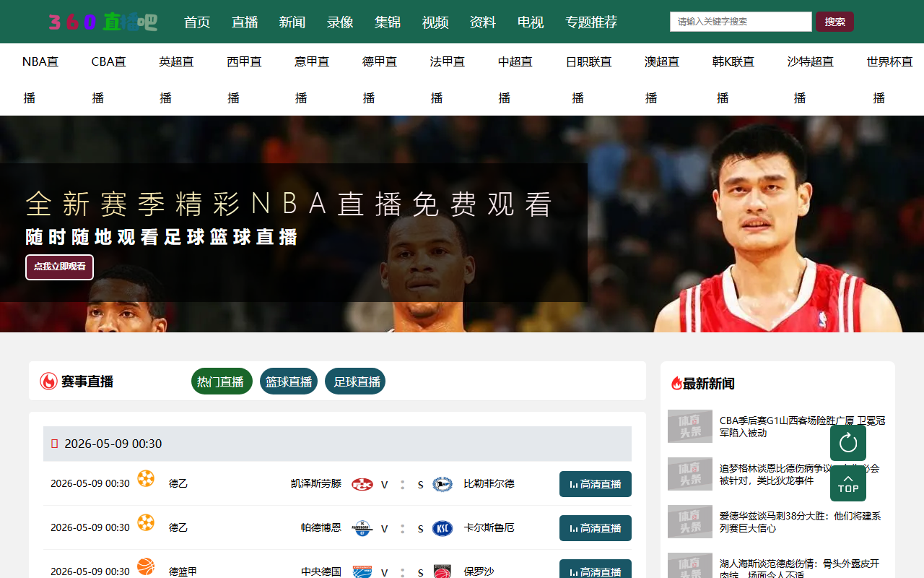Go to 日职联直播 league link
924x578 pixels.
[588, 79]
